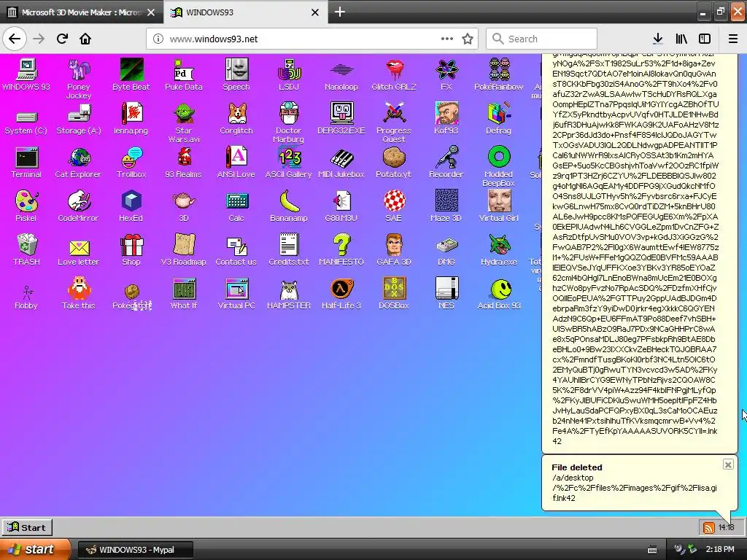Run Hydra.exe icon
Screen dimensions: 747x560
(x=499, y=245)
